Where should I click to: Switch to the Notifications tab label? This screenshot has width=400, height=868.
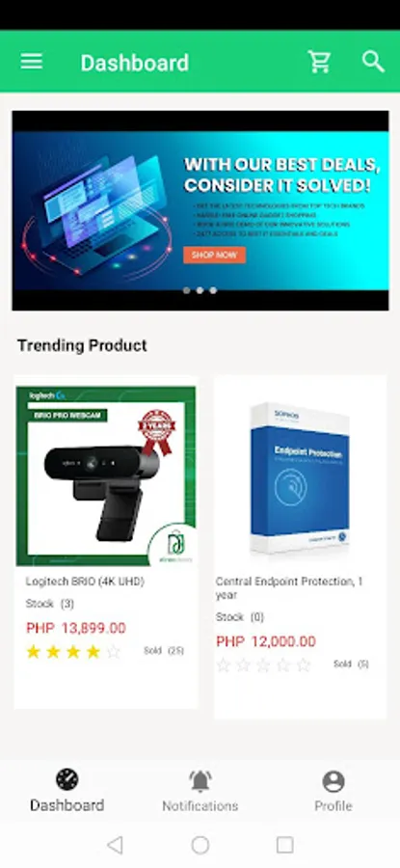[200, 805]
